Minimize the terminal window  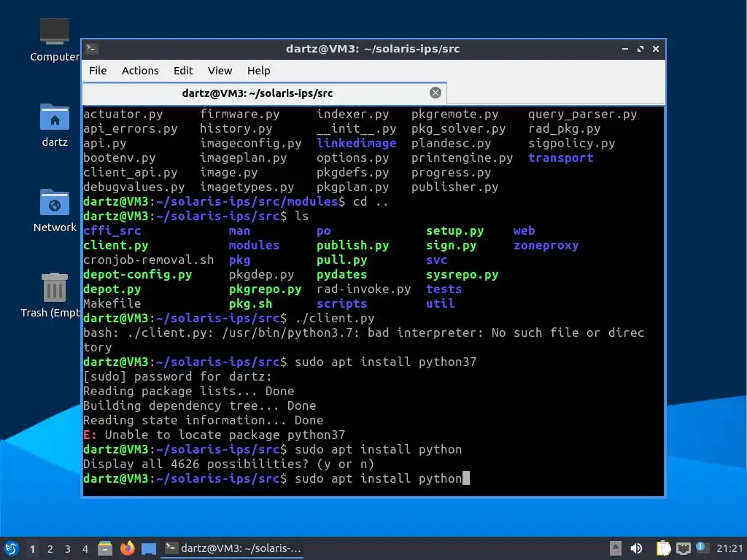[624, 49]
